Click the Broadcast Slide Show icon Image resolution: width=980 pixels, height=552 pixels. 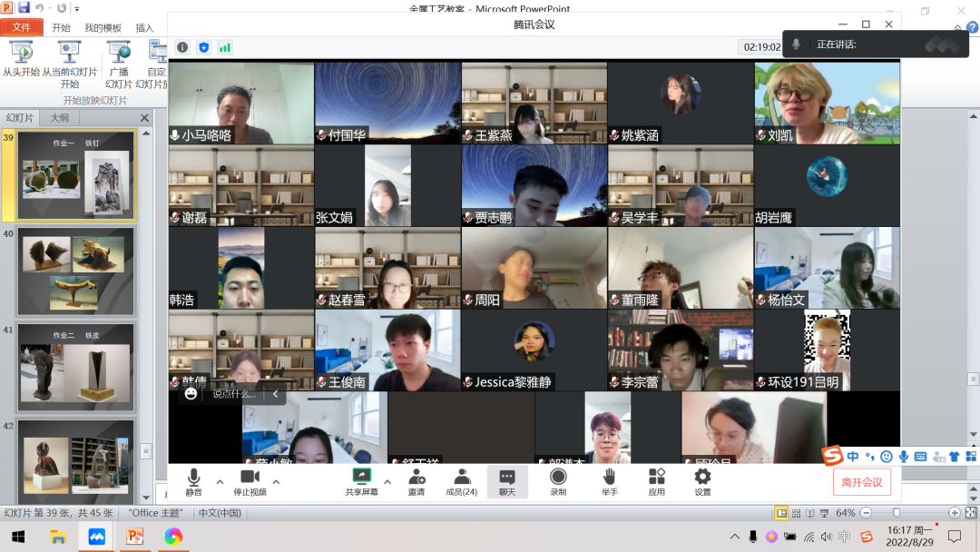tap(118, 64)
